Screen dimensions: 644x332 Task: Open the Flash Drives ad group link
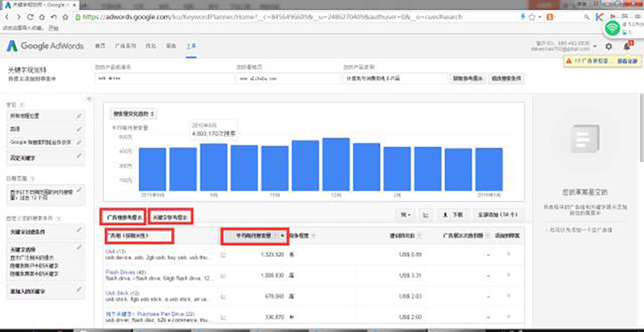[x=118, y=272]
